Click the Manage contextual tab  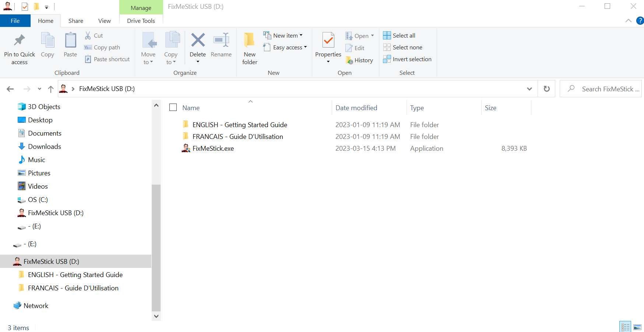(x=141, y=8)
